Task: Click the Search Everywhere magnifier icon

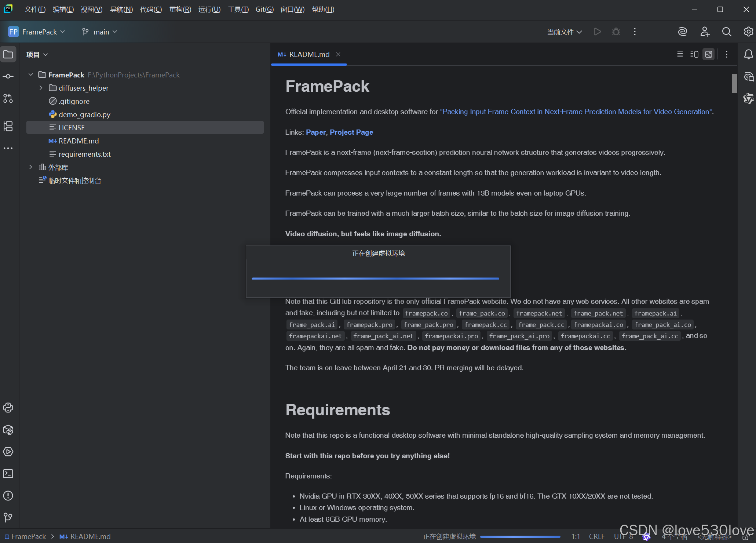Action: click(x=726, y=32)
